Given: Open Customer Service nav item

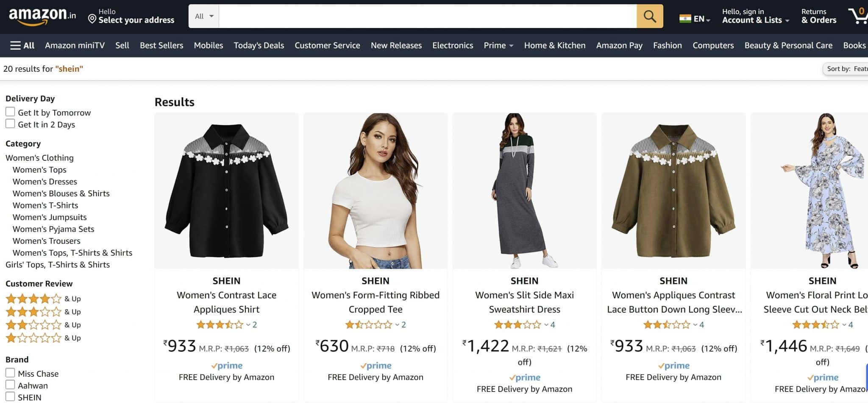Looking at the screenshot, I should 327,45.
